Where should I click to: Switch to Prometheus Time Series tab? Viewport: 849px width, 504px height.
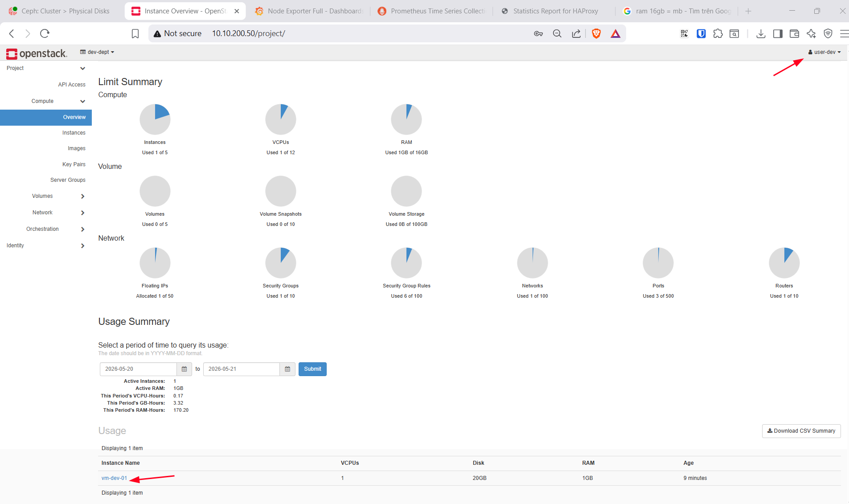[431, 11]
